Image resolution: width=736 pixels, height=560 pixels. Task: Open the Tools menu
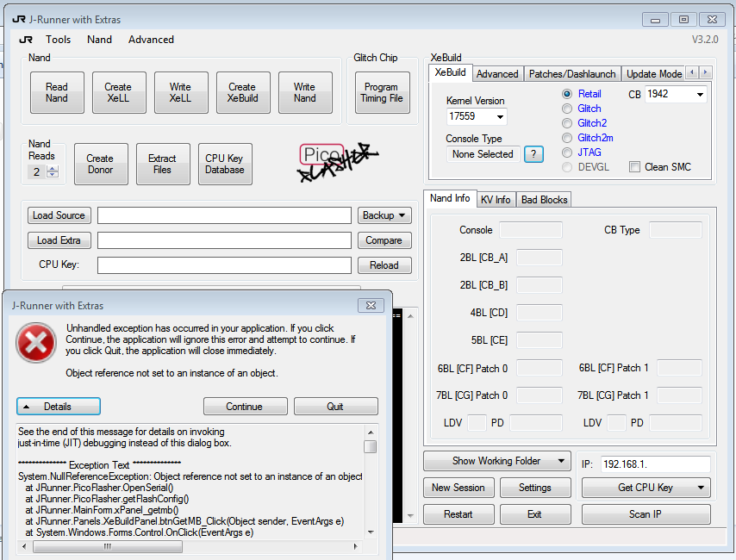pyautogui.click(x=59, y=40)
